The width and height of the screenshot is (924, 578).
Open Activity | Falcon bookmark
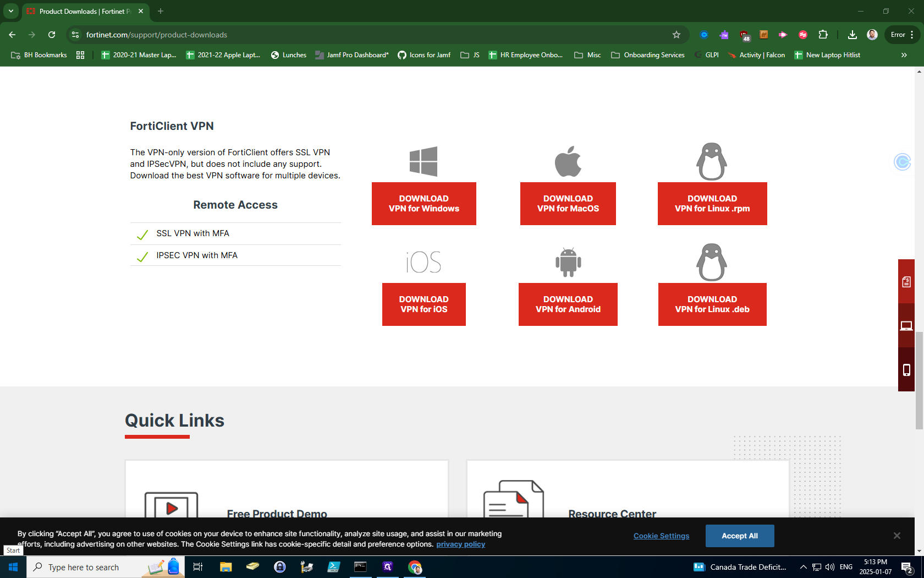(x=756, y=55)
